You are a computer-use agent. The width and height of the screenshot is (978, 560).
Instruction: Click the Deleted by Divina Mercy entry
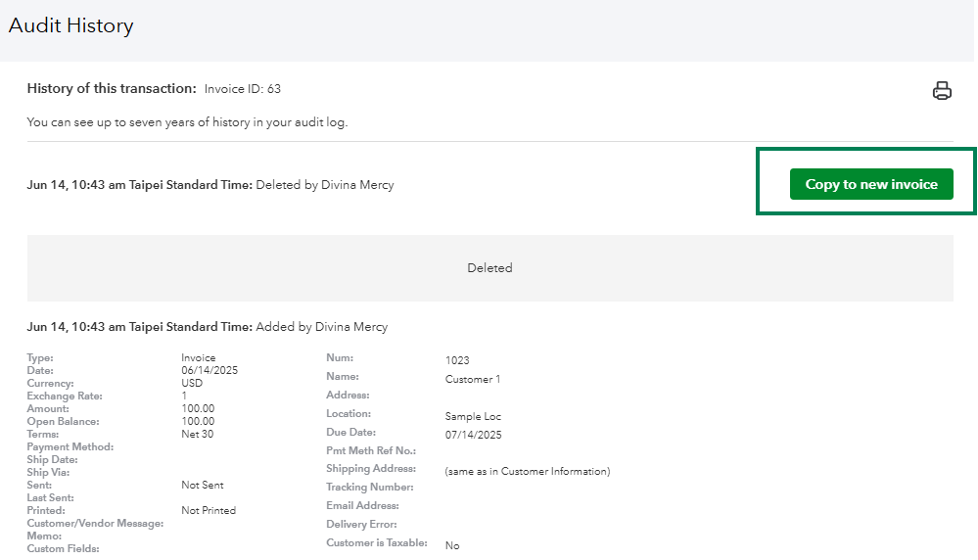pos(324,185)
